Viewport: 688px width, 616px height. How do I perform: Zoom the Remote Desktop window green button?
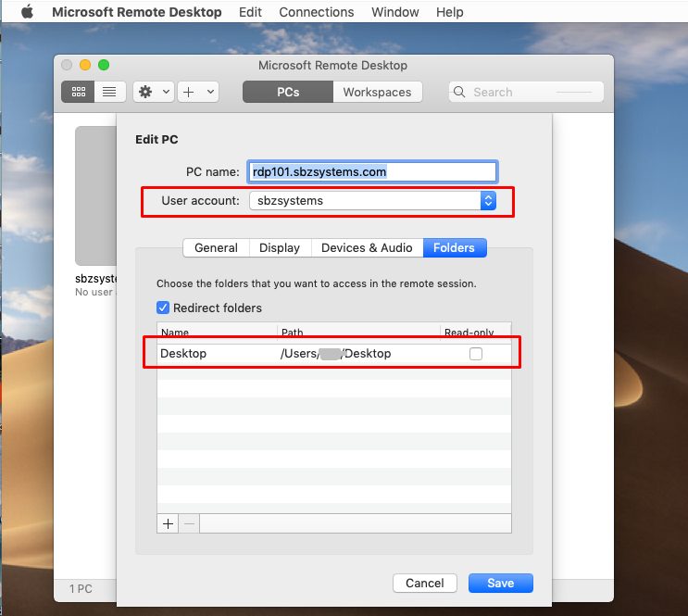104,65
